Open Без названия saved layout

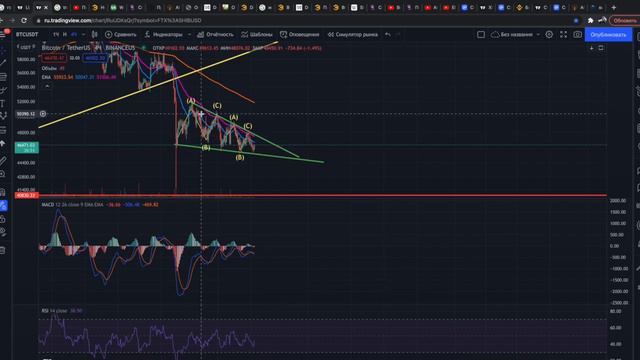[512, 35]
